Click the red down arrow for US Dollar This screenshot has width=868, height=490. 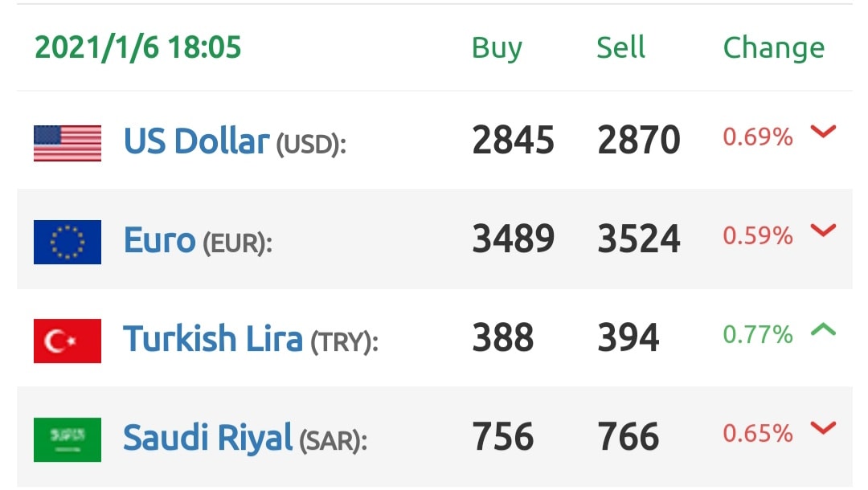coord(823,132)
